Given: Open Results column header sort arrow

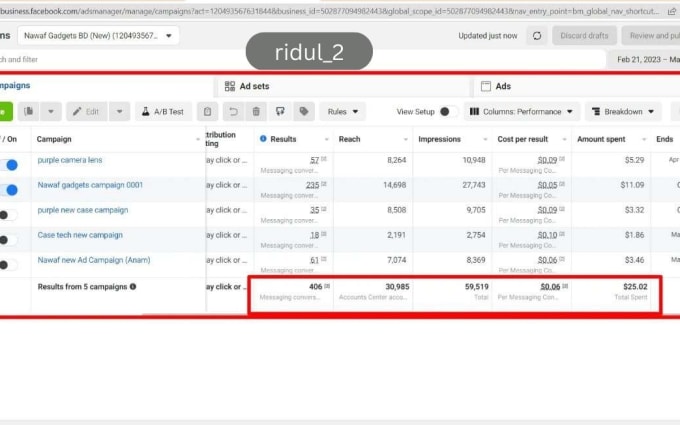Looking at the screenshot, I should click(327, 139).
